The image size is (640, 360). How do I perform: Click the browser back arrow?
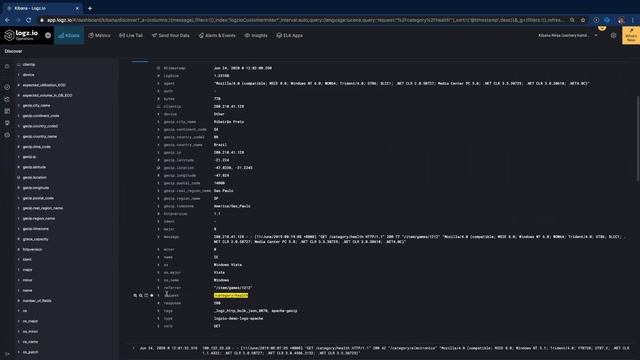click(7, 20)
